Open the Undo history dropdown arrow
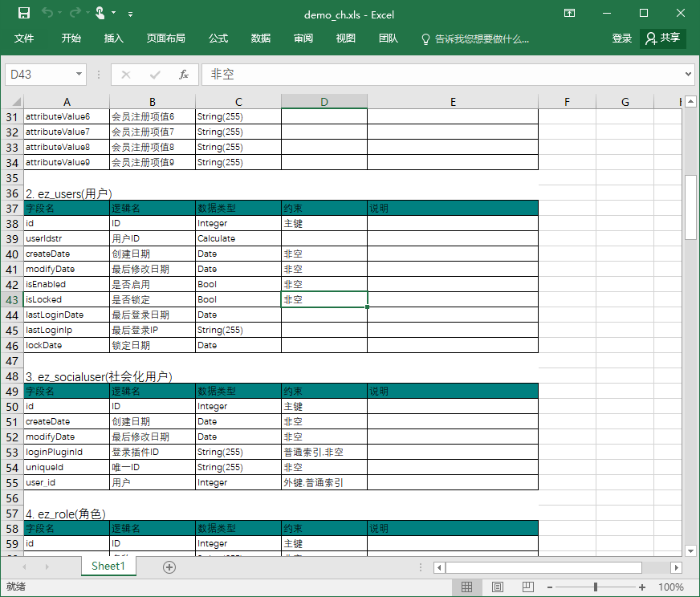 click(x=60, y=13)
